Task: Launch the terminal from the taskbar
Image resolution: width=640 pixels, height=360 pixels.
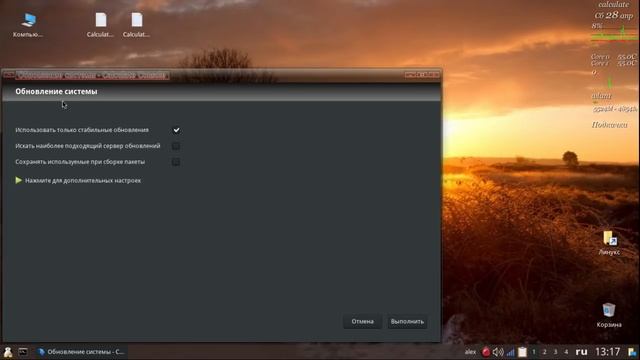Action: [23, 352]
